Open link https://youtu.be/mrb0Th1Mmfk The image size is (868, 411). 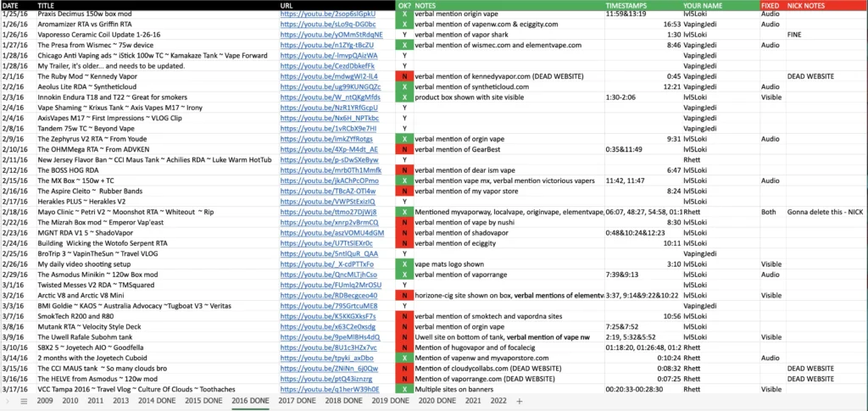click(331, 170)
